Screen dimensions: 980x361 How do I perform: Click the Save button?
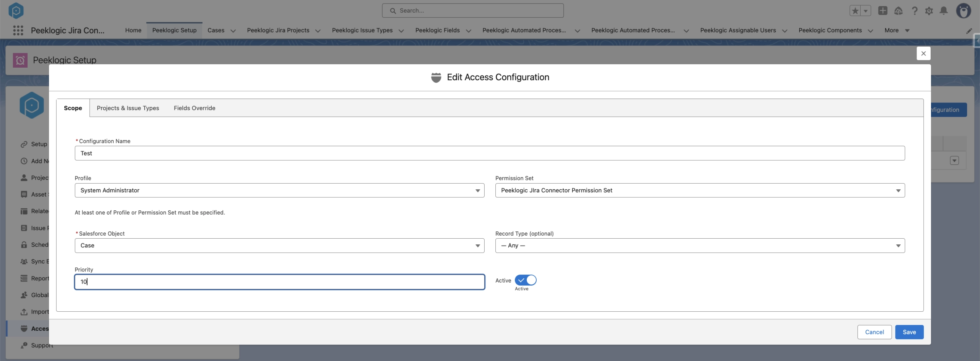(x=909, y=332)
